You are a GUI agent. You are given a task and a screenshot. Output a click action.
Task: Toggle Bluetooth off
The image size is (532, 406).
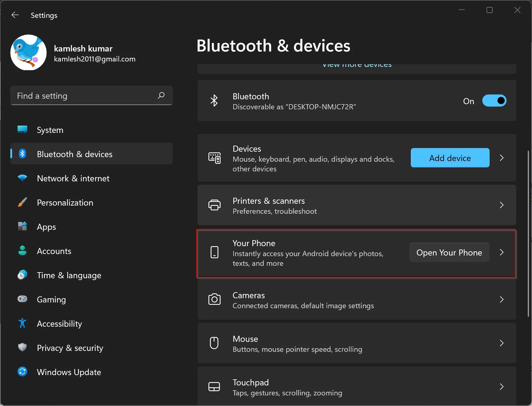click(494, 101)
